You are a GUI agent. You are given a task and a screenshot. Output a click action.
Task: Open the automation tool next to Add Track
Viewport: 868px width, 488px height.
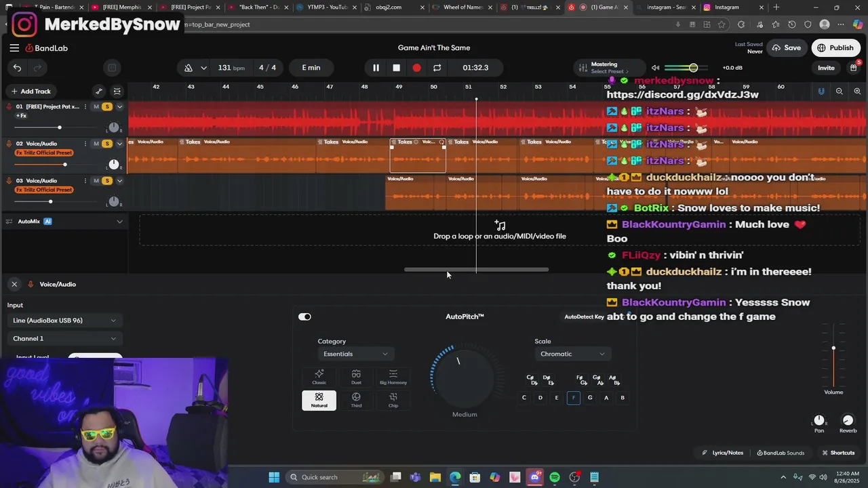99,91
